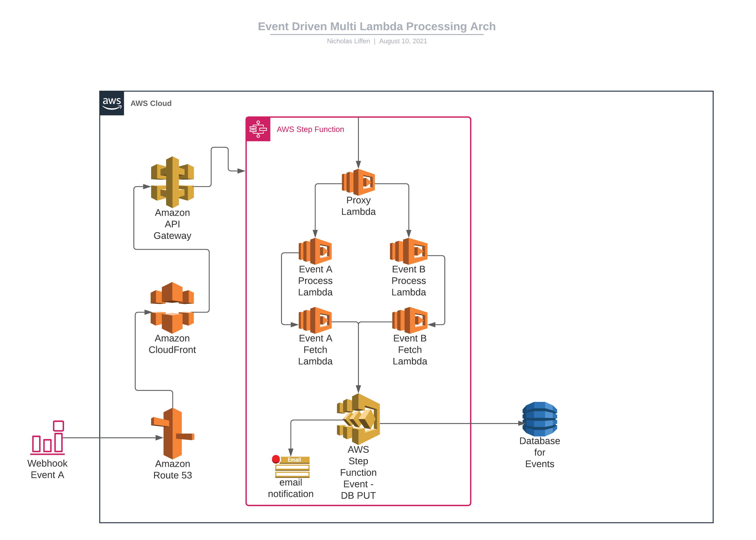The image size is (756, 540).
Task: Click the AWS logo on the cloud container
Action: [112, 103]
